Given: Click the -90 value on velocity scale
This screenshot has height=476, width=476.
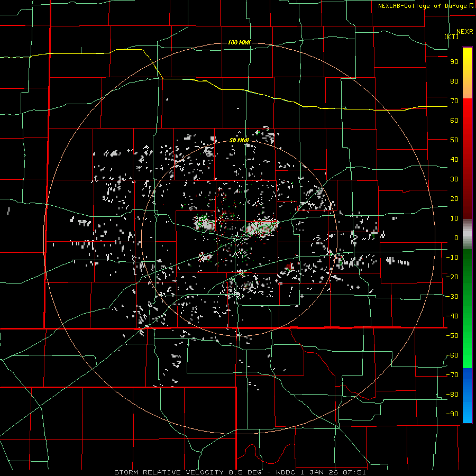Looking at the screenshot, I should tap(452, 414).
